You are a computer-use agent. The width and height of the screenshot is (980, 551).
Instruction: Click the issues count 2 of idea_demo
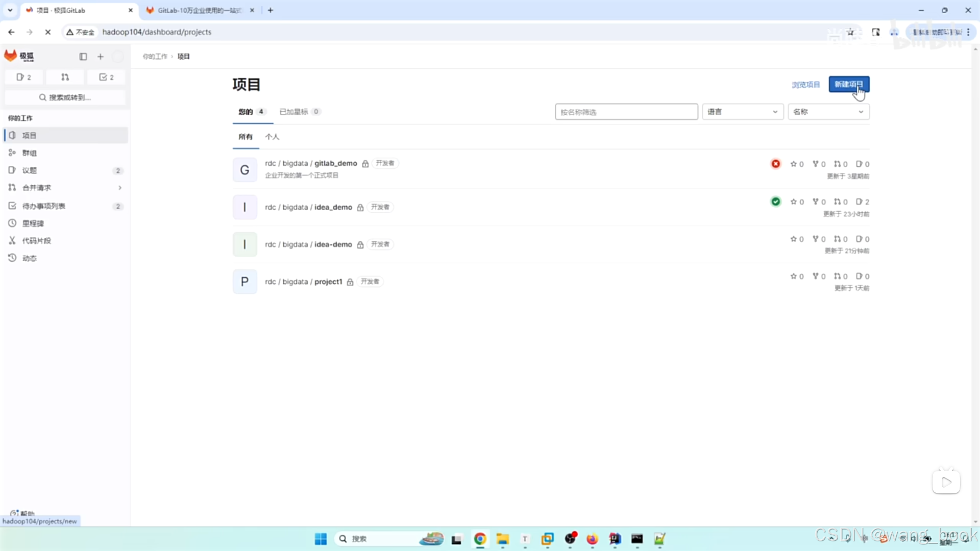(x=863, y=202)
